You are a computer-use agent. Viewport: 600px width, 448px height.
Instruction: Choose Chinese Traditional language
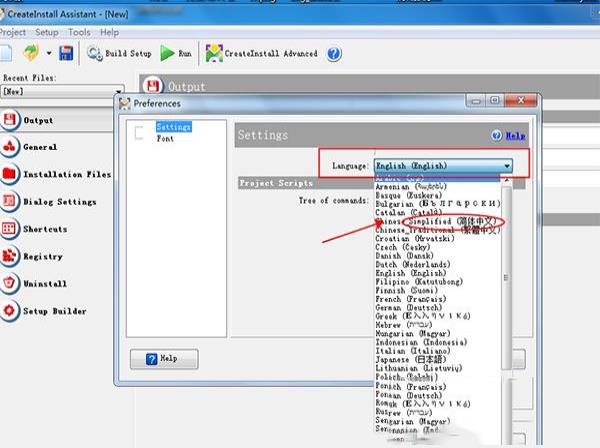(437, 230)
